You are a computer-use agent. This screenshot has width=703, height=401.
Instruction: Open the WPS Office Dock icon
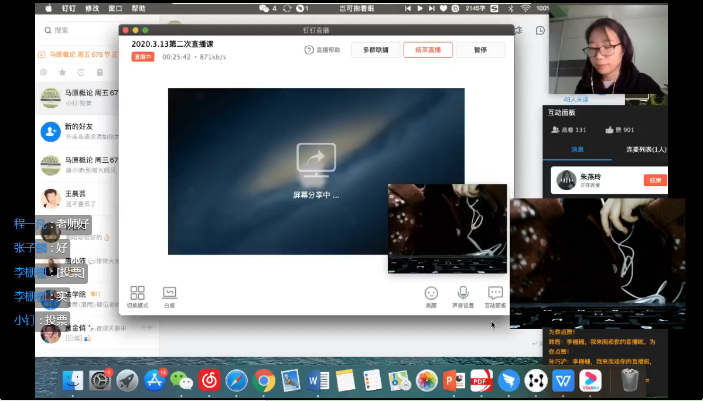point(563,381)
